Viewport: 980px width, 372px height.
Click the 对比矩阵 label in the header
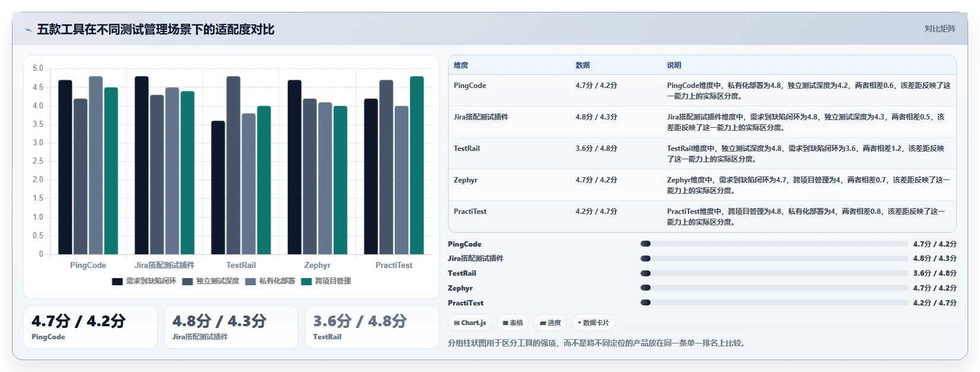tap(940, 29)
